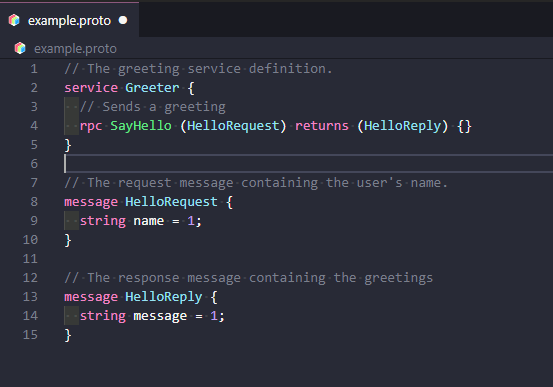Click the response message comment on line 12
Image resolution: width=553 pixels, height=387 pixels.
(249, 278)
